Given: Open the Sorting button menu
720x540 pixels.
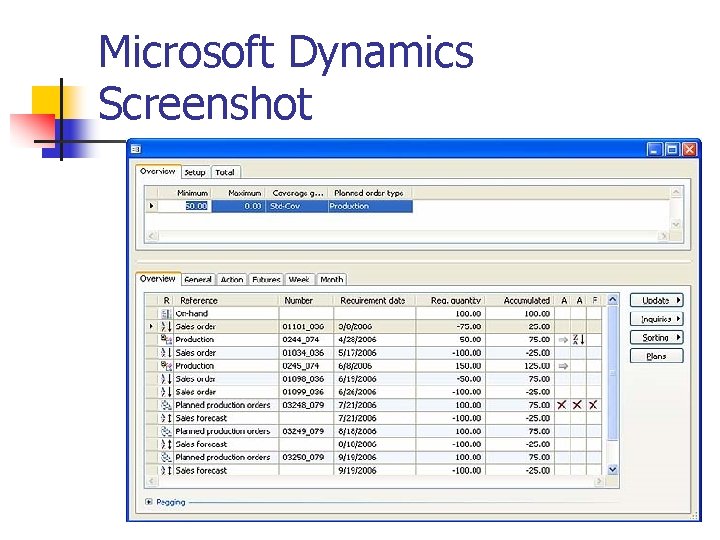Looking at the screenshot, I should [x=657, y=338].
